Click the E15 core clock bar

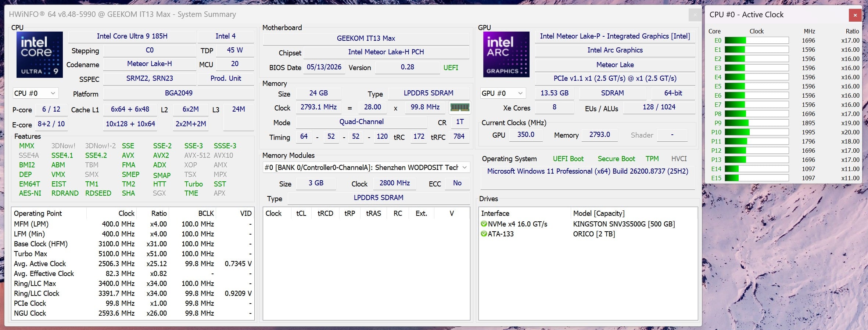[757, 178]
